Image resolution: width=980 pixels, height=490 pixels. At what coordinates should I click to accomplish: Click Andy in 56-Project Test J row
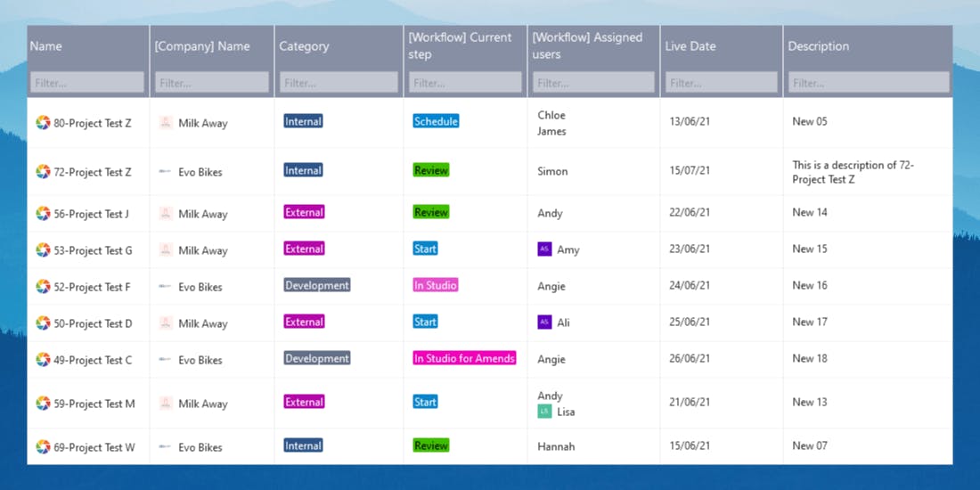[x=550, y=213]
